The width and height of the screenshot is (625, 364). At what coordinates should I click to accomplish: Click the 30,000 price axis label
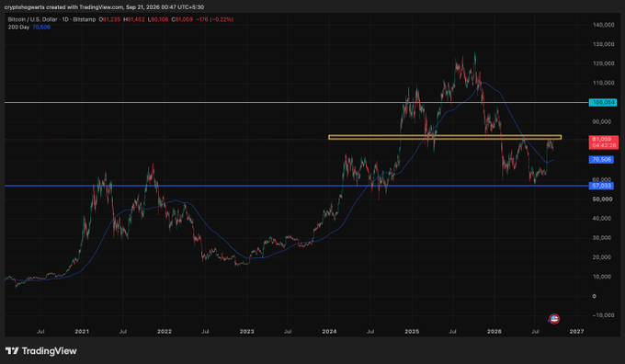click(x=602, y=238)
